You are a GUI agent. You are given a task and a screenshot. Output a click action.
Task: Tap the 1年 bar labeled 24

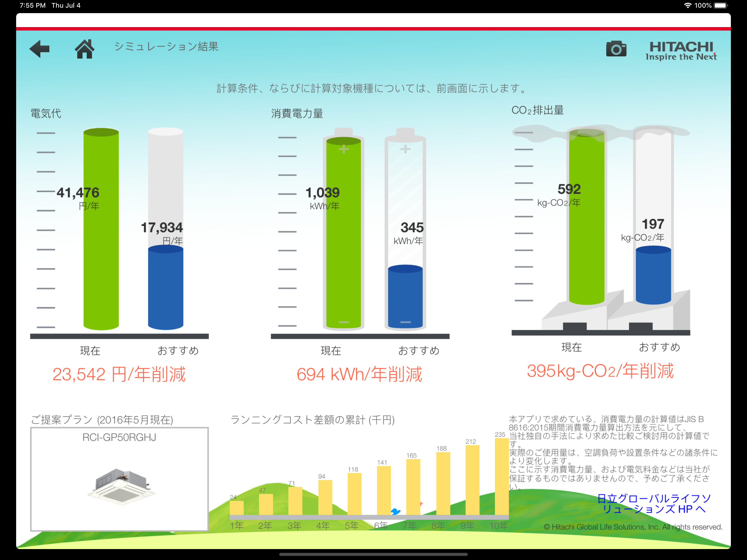coord(237,508)
